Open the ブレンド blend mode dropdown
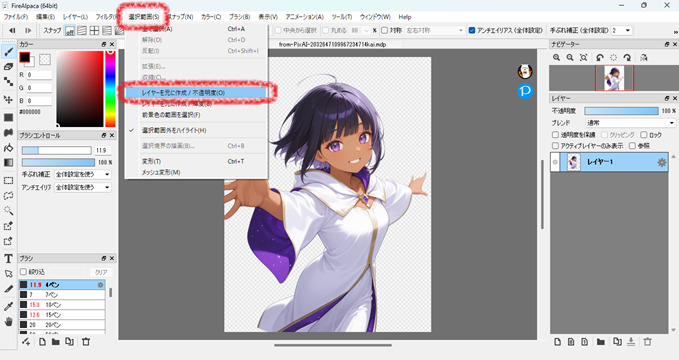The image size is (679, 360). [630, 123]
